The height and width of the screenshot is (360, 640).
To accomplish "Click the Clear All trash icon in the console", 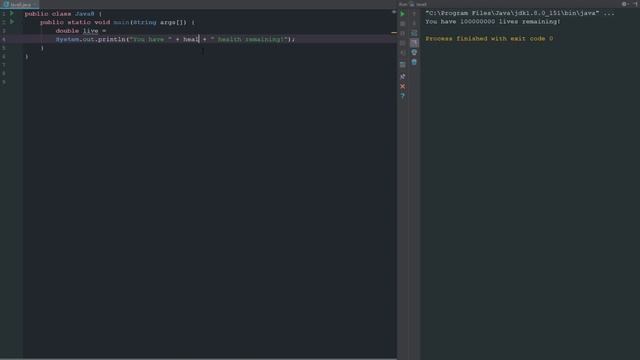I will point(414,62).
